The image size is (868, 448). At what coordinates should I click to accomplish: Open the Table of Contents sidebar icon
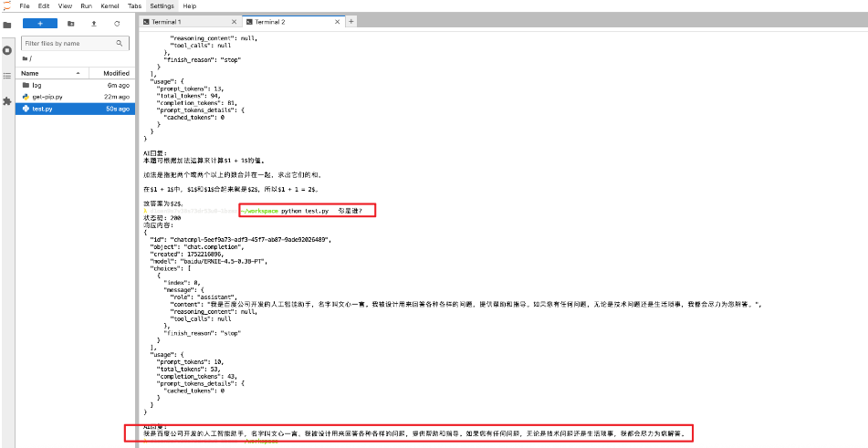[7, 76]
